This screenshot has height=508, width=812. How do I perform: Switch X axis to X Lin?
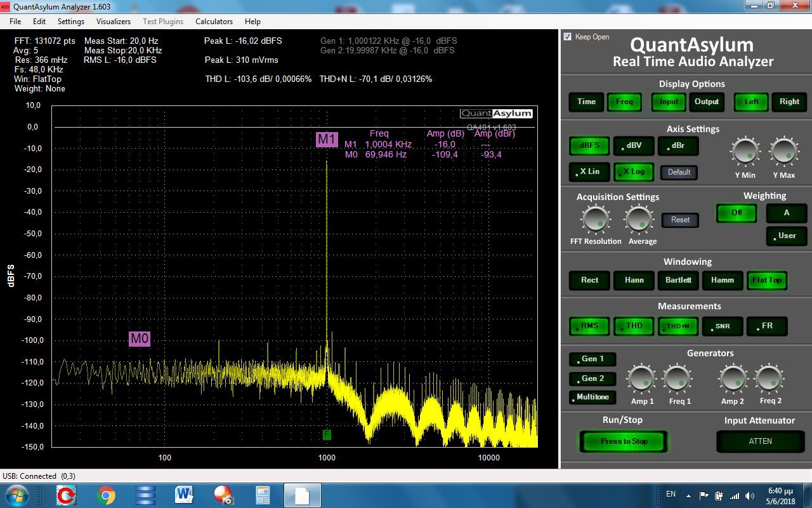[x=589, y=172]
